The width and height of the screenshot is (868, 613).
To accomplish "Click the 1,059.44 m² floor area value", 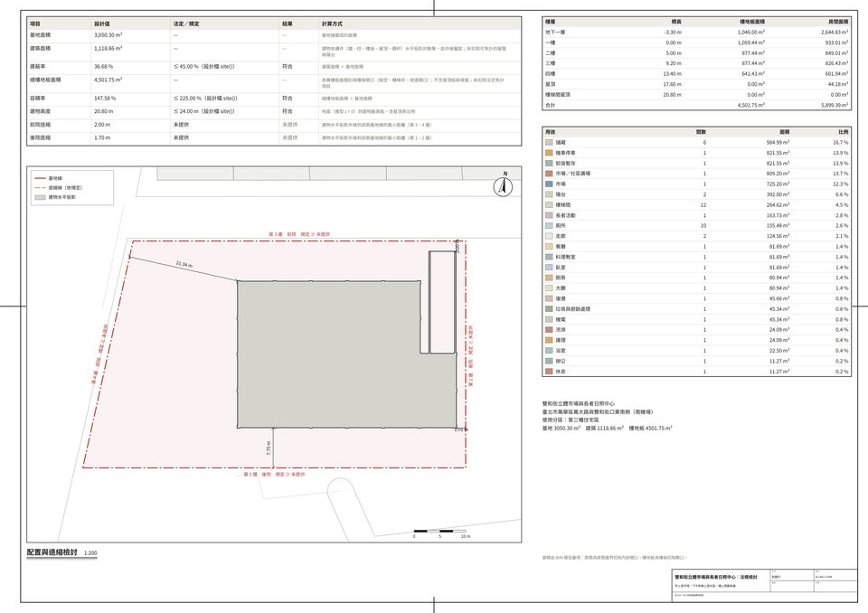I will pos(751,42).
